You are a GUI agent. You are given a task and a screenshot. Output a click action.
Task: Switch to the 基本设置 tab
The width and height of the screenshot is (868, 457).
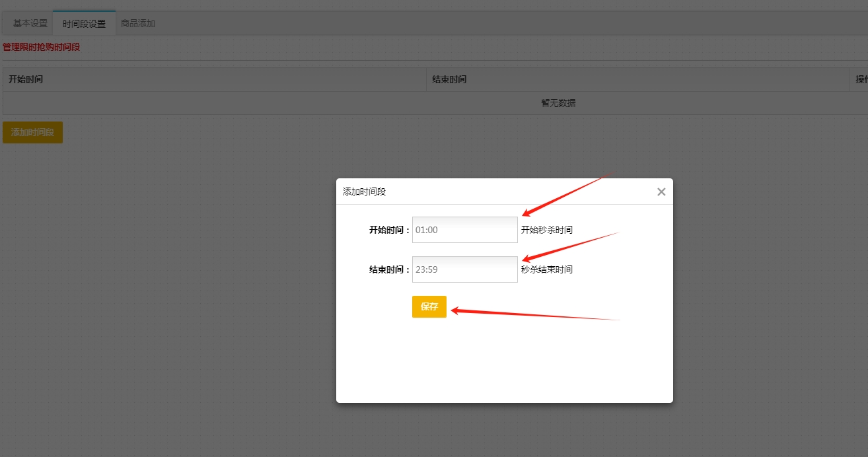[30, 23]
